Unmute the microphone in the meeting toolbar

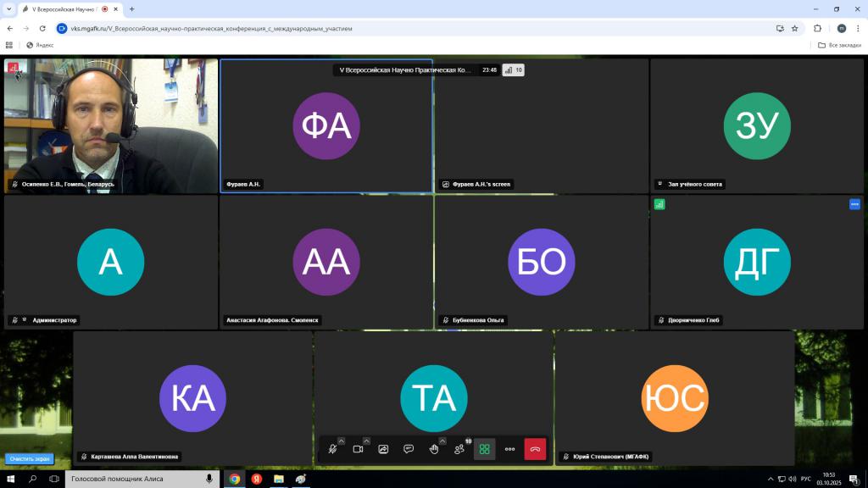[332, 449]
